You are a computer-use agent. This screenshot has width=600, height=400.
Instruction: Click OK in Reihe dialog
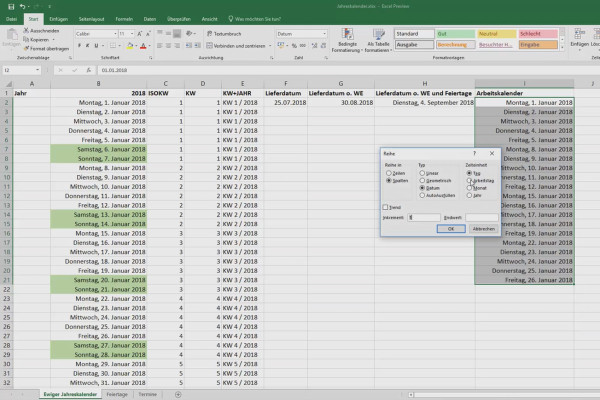click(x=451, y=229)
